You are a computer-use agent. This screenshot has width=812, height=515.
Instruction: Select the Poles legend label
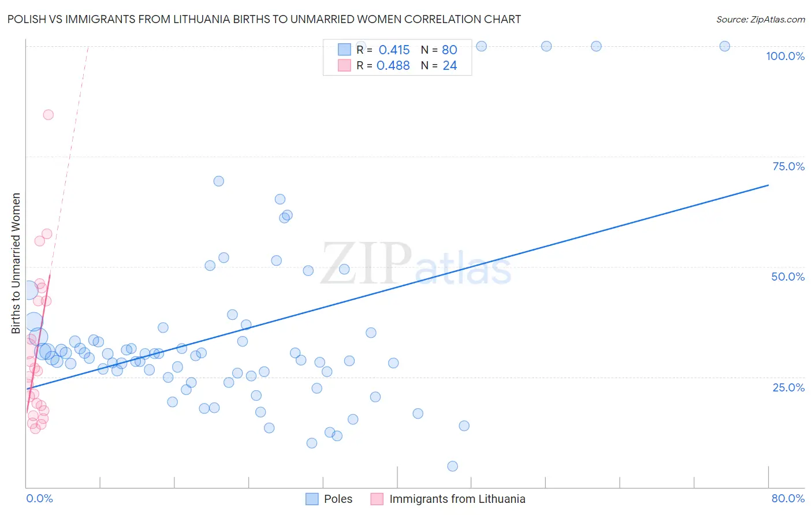point(338,499)
